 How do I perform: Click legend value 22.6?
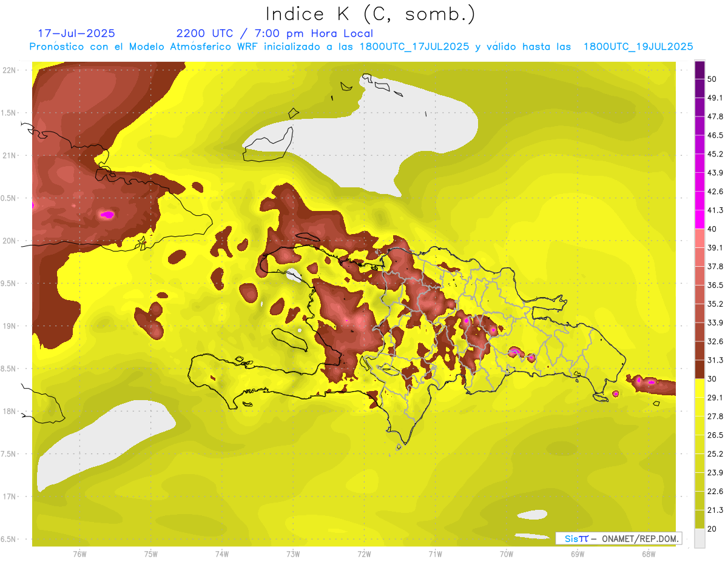tap(715, 492)
